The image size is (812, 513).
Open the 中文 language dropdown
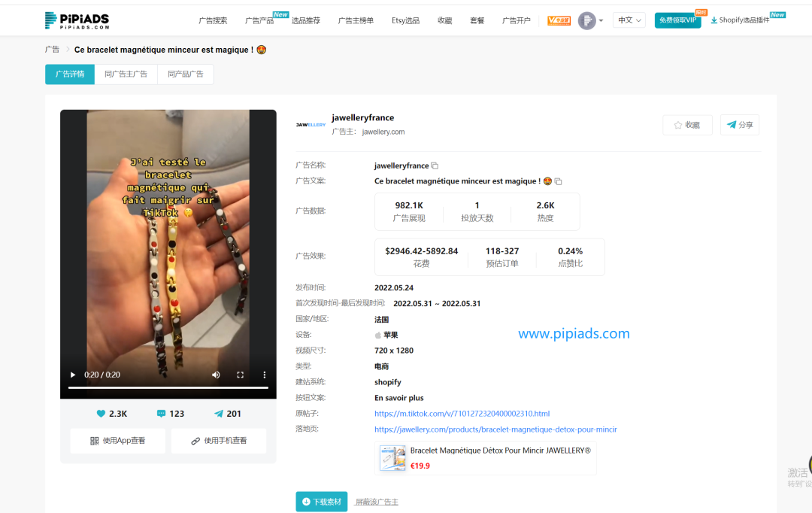(629, 20)
